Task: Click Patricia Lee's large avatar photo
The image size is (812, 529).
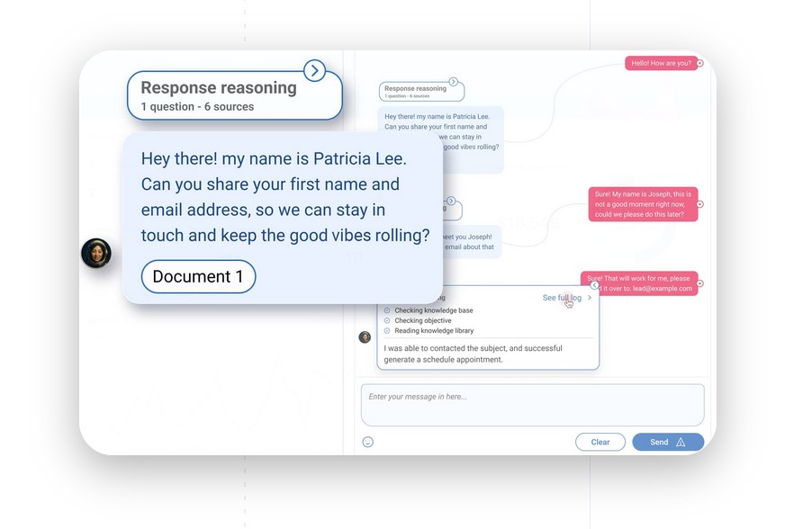Action: point(96,253)
